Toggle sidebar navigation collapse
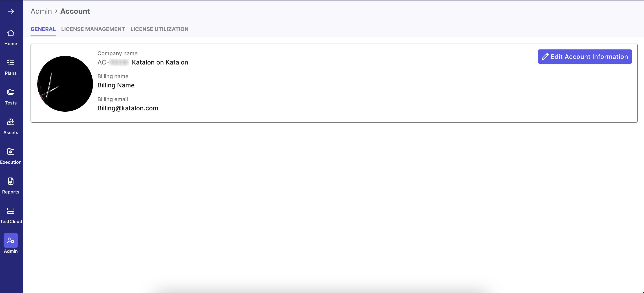 [11, 11]
